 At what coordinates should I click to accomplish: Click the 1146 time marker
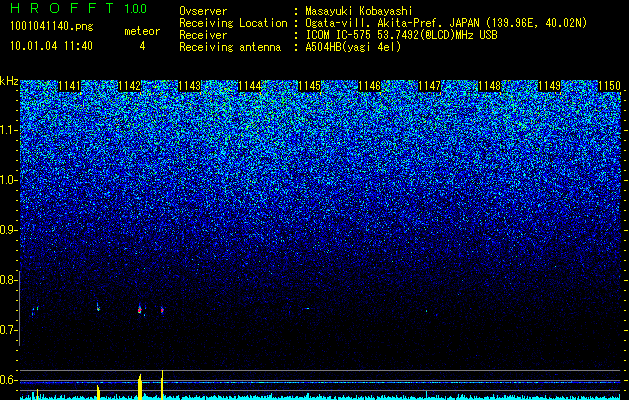tap(369, 86)
